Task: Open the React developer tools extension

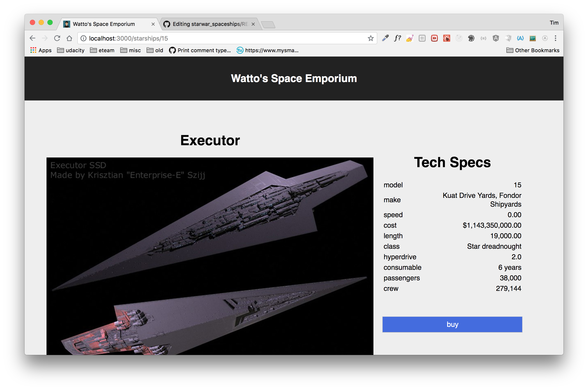Action: [x=446, y=38]
